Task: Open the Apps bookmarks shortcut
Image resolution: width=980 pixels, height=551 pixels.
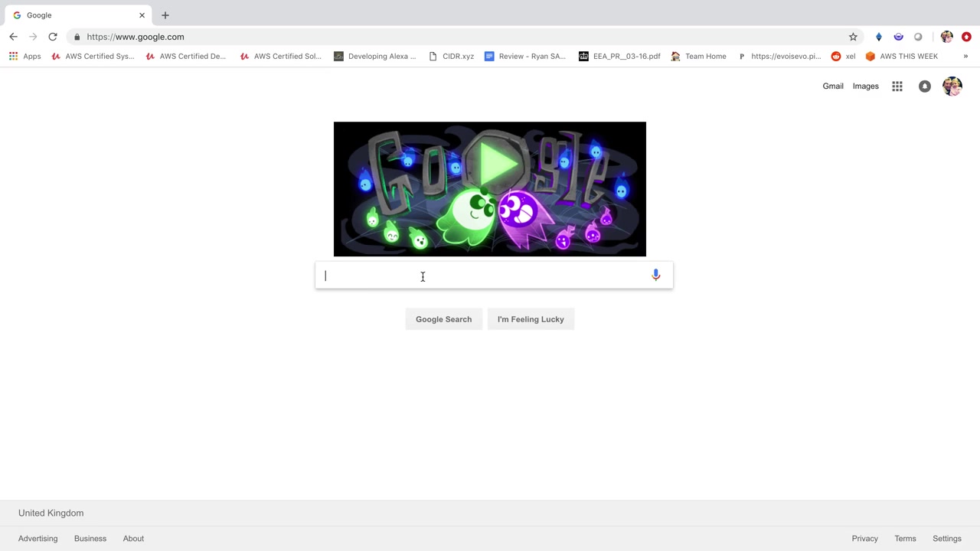Action: coord(24,56)
